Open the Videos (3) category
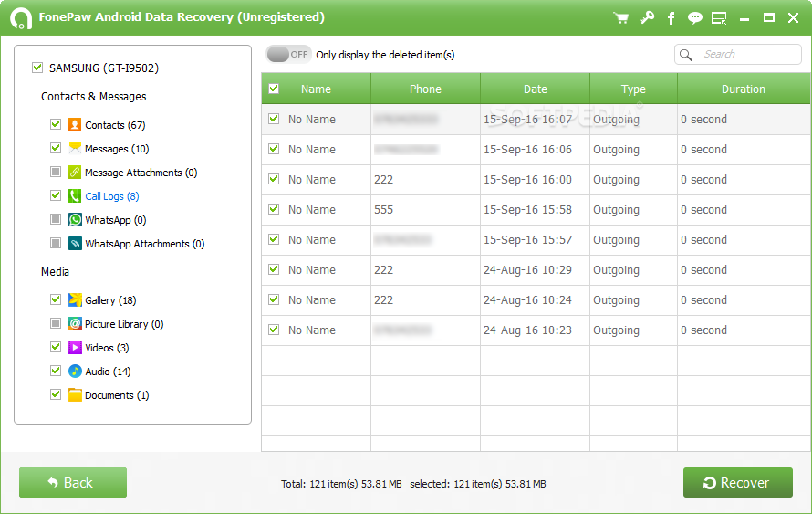 click(107, 348)
